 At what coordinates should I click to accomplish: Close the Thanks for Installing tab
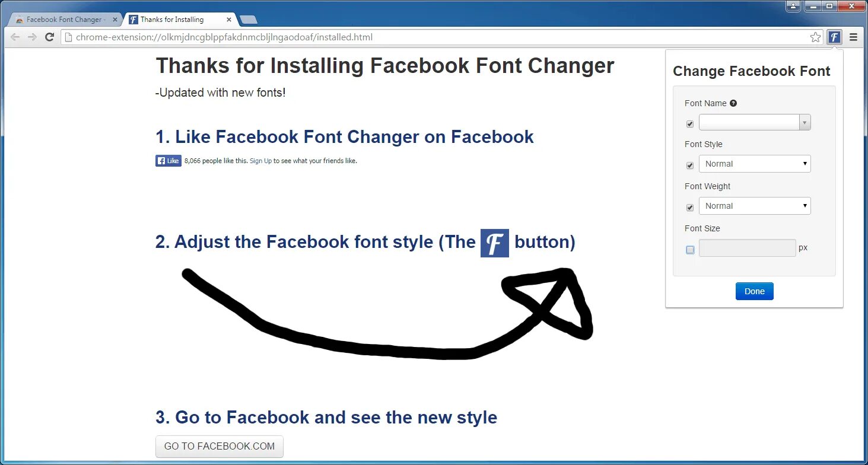pos(229,20)
